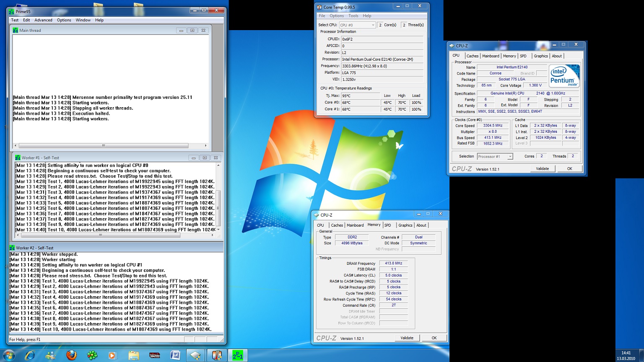Switch to CPU-Z via taskbar icon
The image size is (644, 362).
click(196, 355)
